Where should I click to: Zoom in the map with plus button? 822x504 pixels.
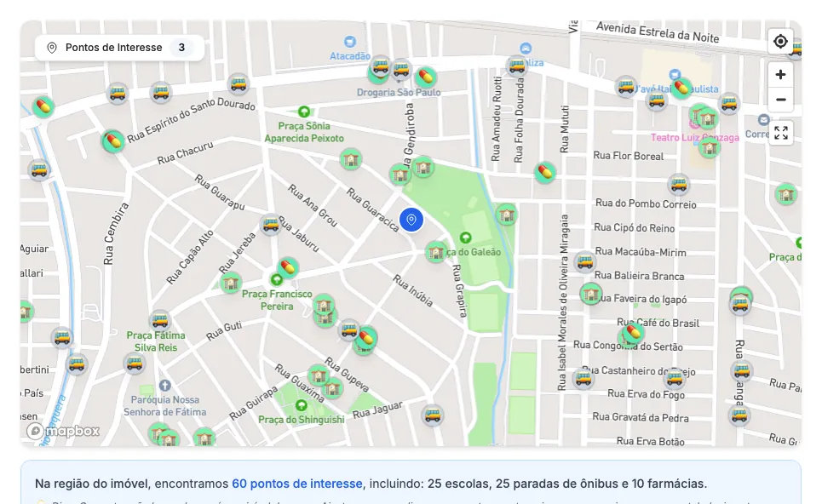[780, 74]
